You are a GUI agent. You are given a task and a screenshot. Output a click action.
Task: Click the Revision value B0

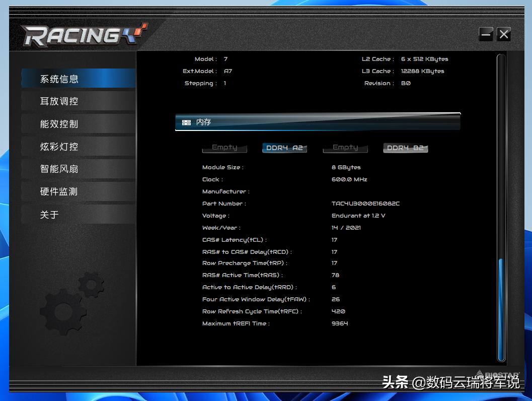coord(406,83)
